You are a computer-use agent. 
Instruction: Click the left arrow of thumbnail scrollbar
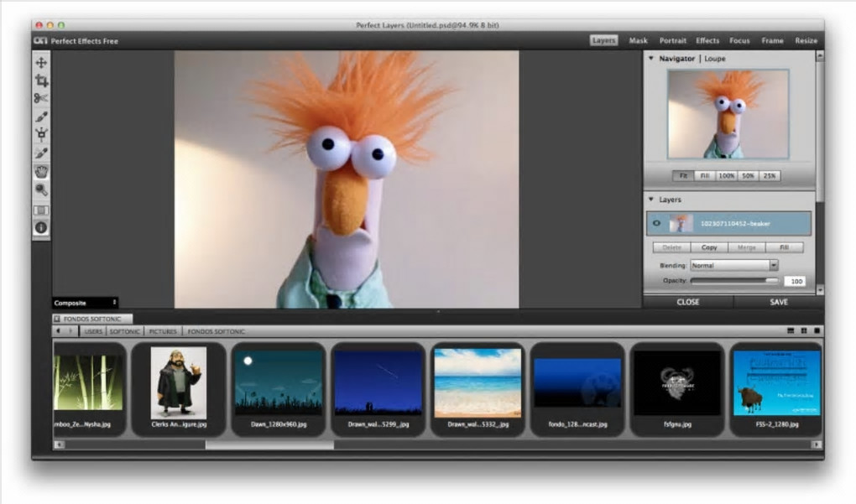click(59, 444)
